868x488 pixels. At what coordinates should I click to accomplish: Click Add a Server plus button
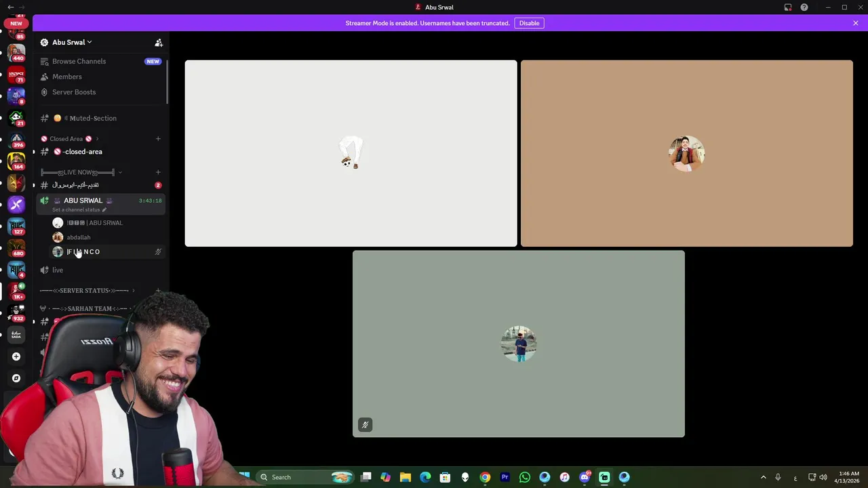tap(16, 357)
